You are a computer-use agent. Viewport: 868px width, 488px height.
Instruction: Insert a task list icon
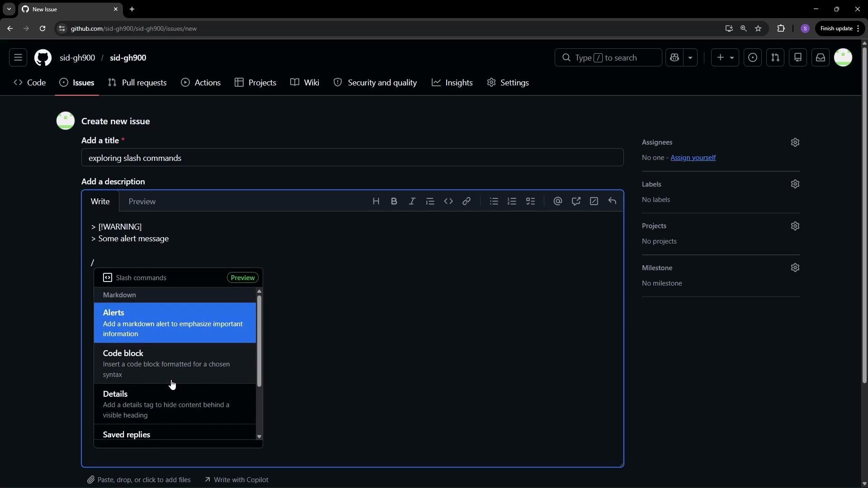(x=530, y=202)
